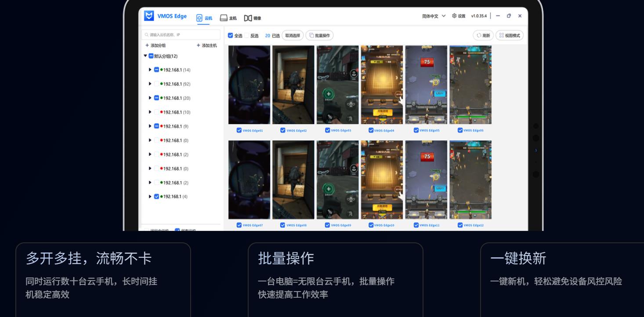Click the copy icon in 批量操作 button
The image size is (644, 317).
(311, 36)
